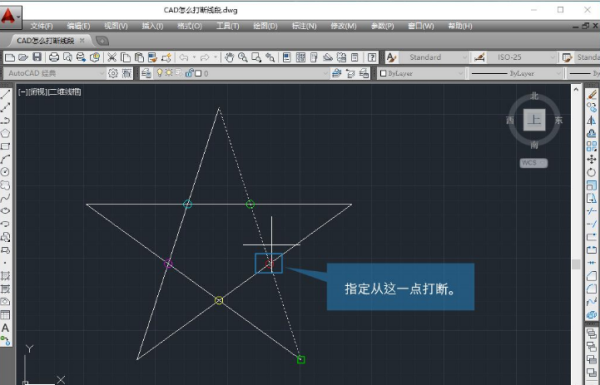Select the Erase tool in modify toolbar

(x=592, y=95)
